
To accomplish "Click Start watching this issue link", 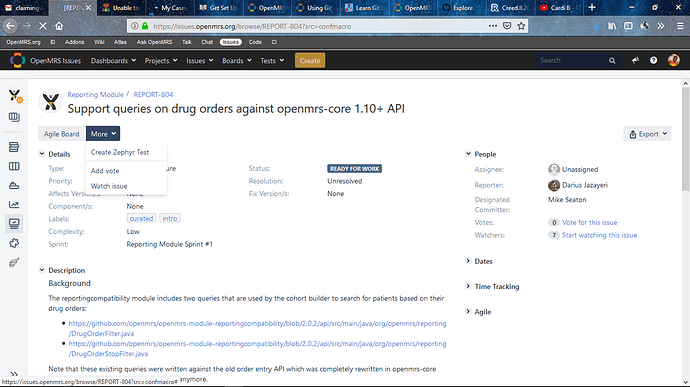I will point(599,235).
